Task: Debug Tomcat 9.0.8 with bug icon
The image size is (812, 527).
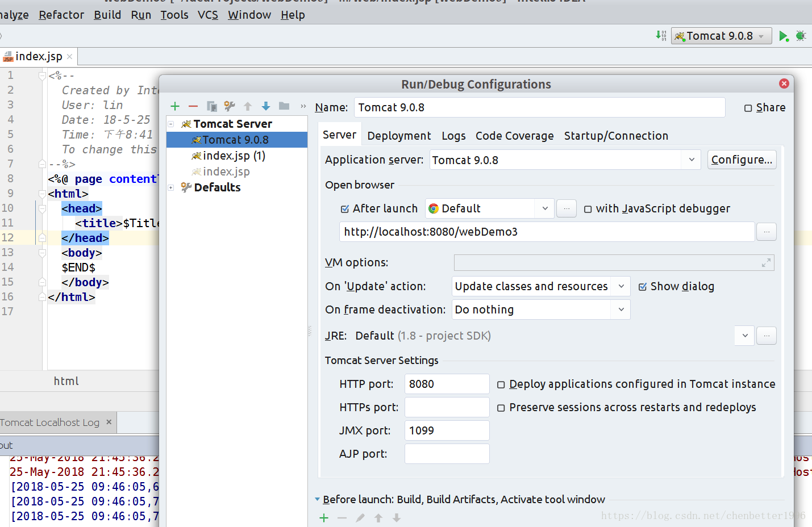Action: pos(801,36)
